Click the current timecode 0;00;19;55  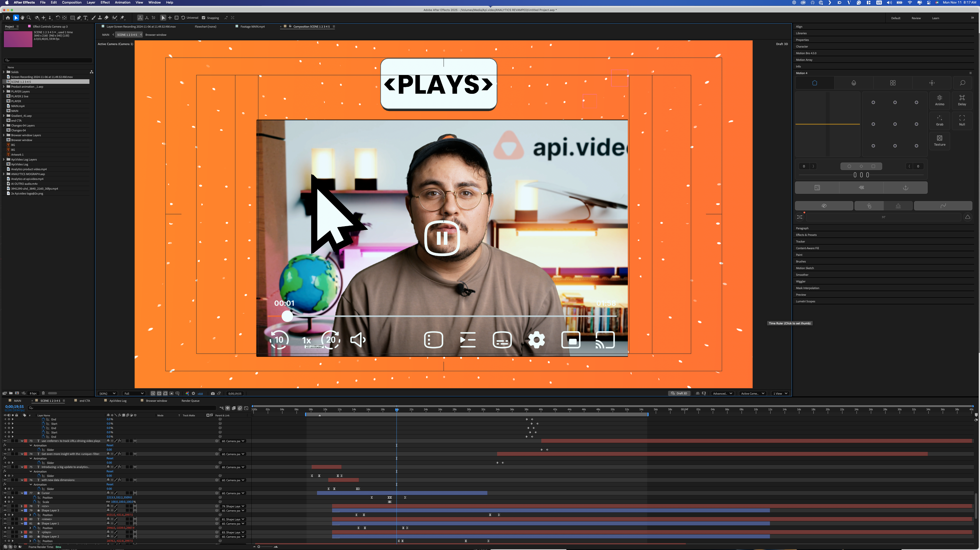click(15, 407)
